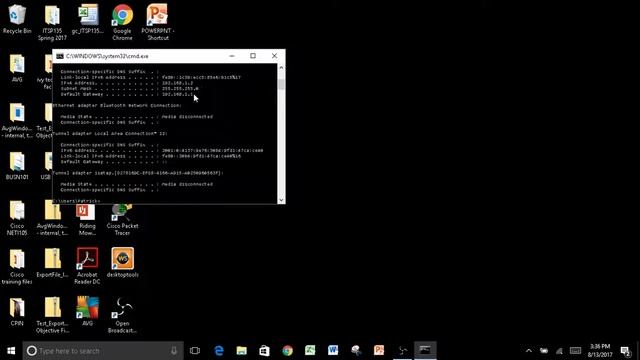The image size is (640, 360).
Task: Open the network status tray icon
Action: 559,351
